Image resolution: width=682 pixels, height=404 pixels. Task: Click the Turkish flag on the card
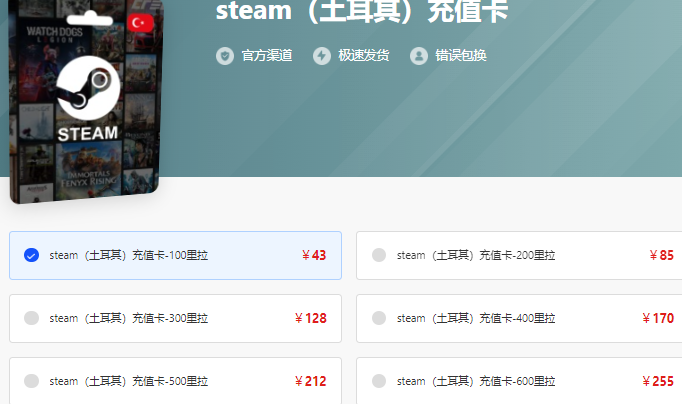click(140, 23)
